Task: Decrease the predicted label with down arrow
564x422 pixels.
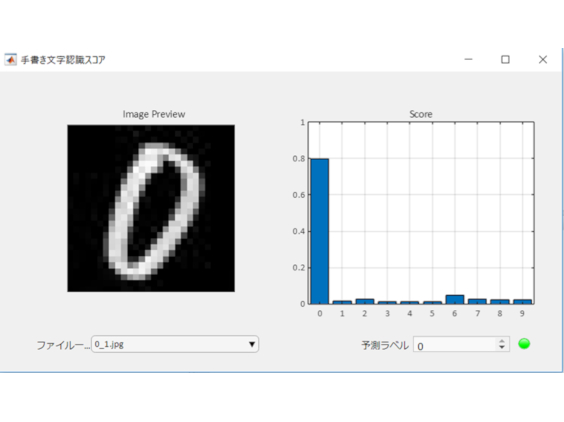Action: click(502, 348)
